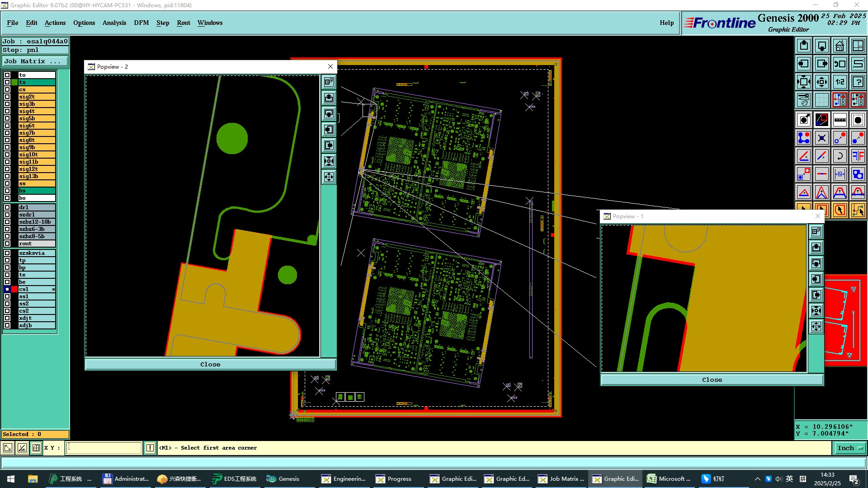Toggle checkbox for the drl layer
The width and height of the screenshot is (868, 488).
pyautogui.click(x=7, y=207)
